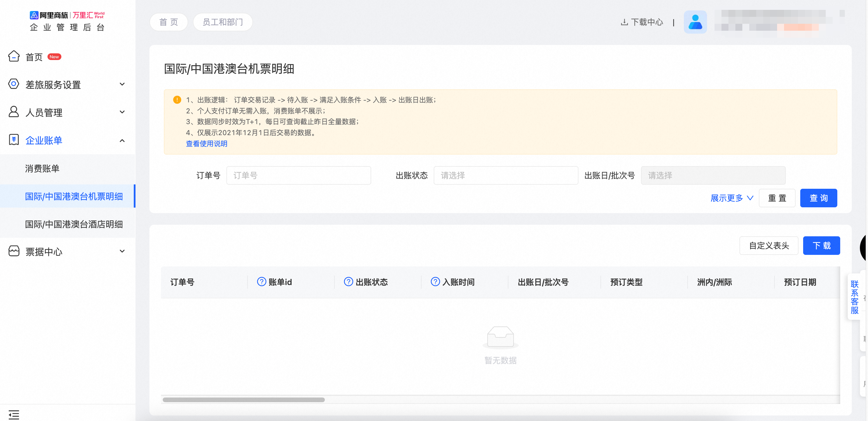Click the blue 查询 button

point(818,198)
